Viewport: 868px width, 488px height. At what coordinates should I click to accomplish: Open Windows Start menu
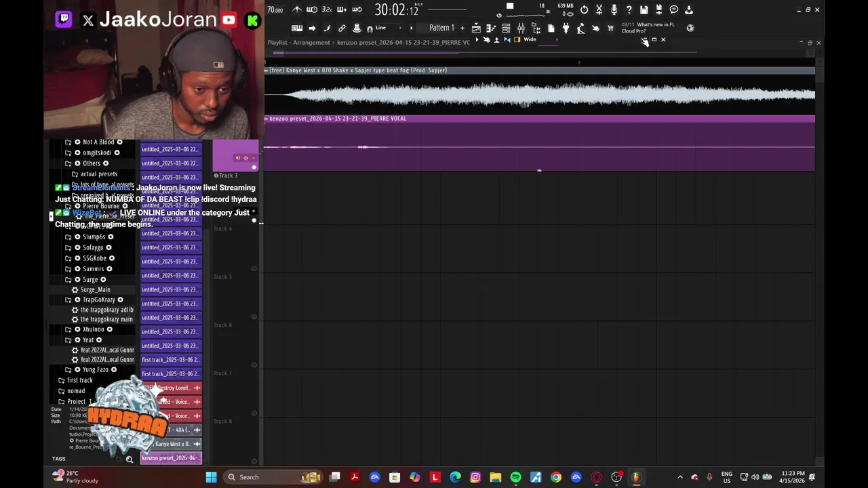(211, 477)
